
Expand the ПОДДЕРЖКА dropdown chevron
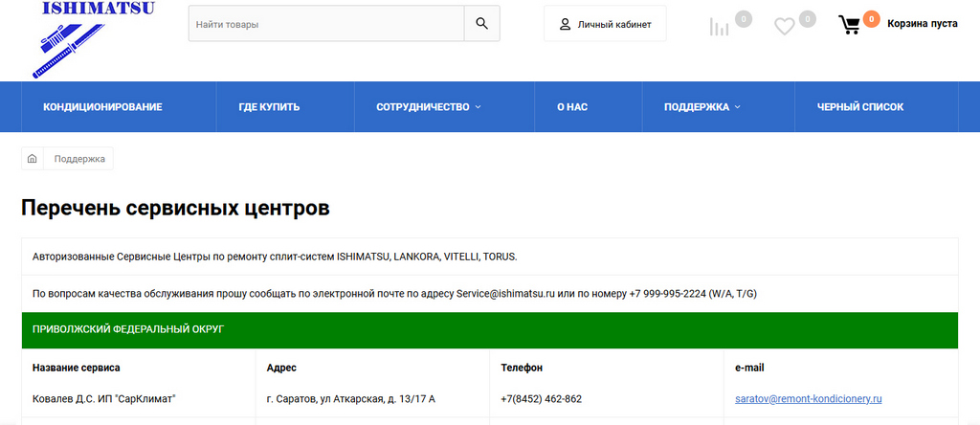pos(738,107)
